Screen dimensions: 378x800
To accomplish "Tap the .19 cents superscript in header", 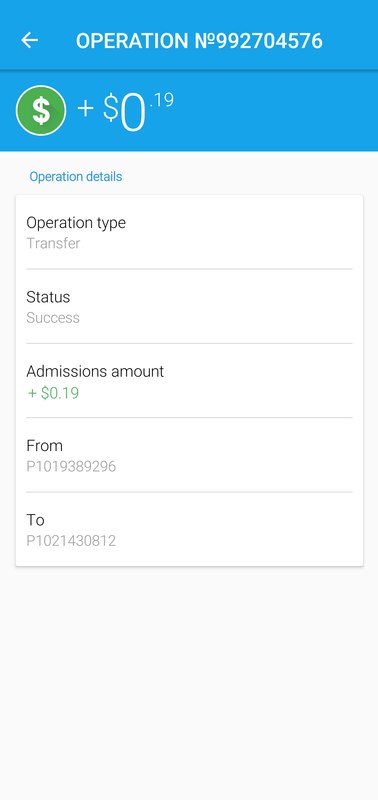I will [x=162, y=100].
